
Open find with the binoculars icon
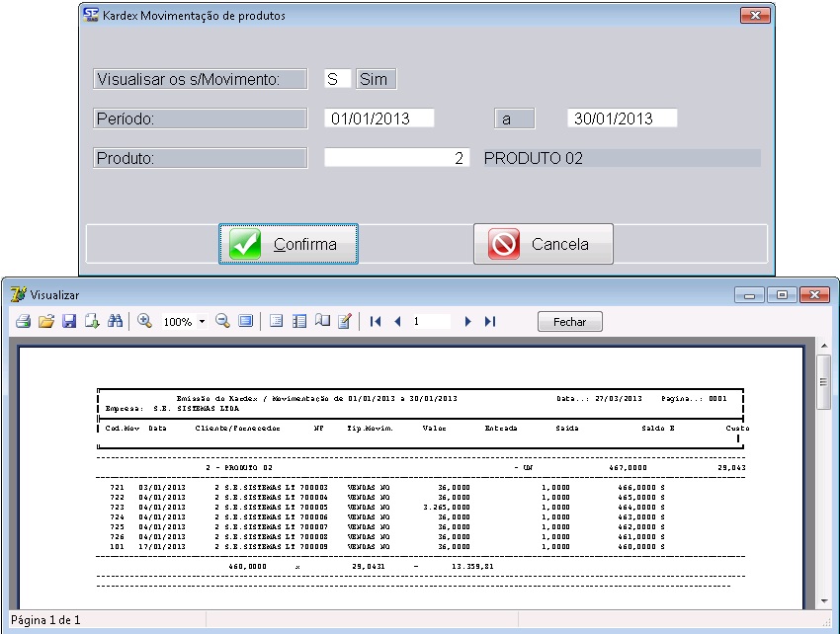pyautogui.click(x=115, y=322)
